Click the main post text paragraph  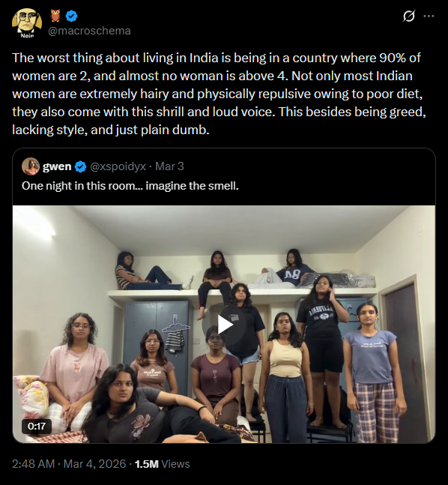[219, 94]
